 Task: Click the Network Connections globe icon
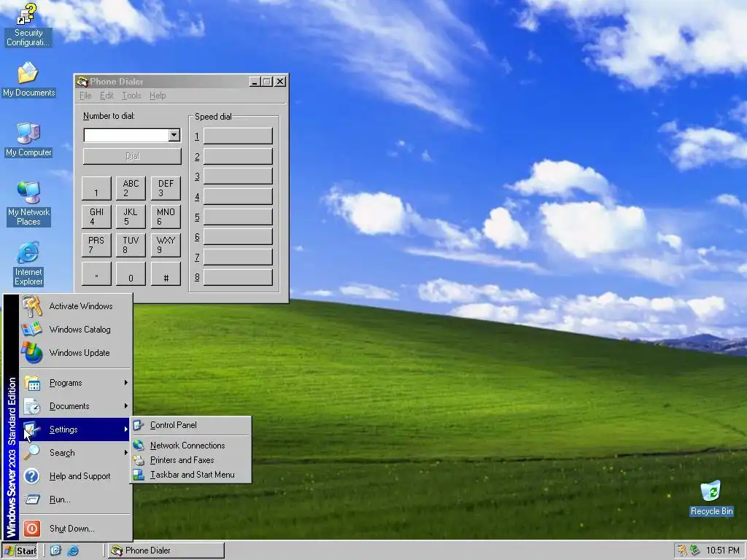(x=139, y=446)
